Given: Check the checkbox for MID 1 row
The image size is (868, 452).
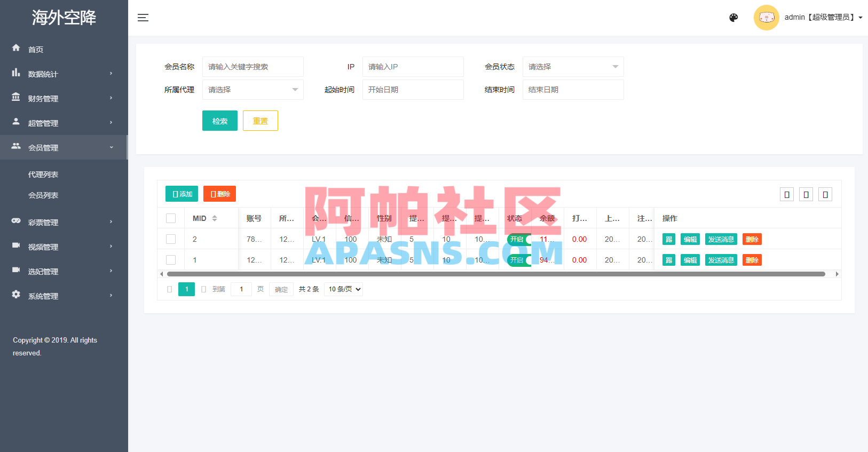Looking at the screenshot, I should click(x=171, y=260).
